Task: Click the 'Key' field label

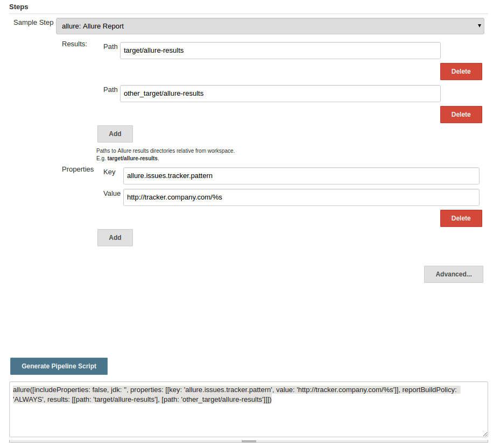Action: [x=109, y=172]
